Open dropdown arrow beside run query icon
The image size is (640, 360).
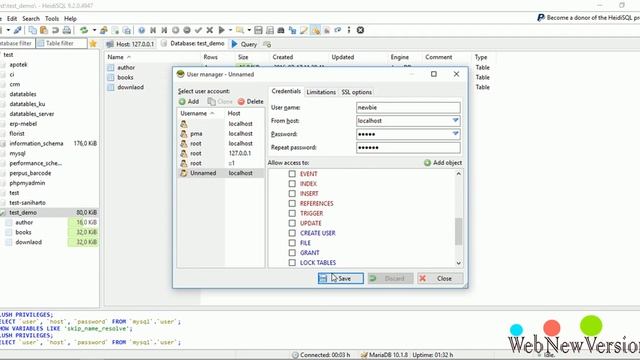coord(230,30)
